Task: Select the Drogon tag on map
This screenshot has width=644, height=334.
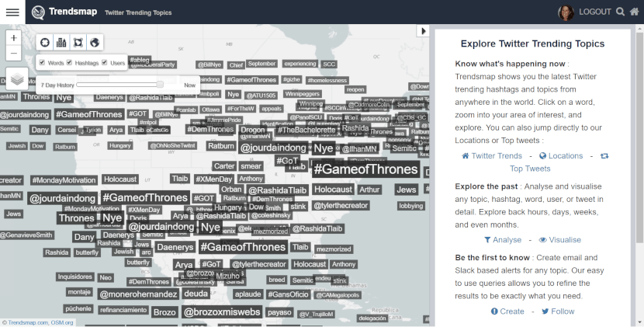Action: pos(252,130)
